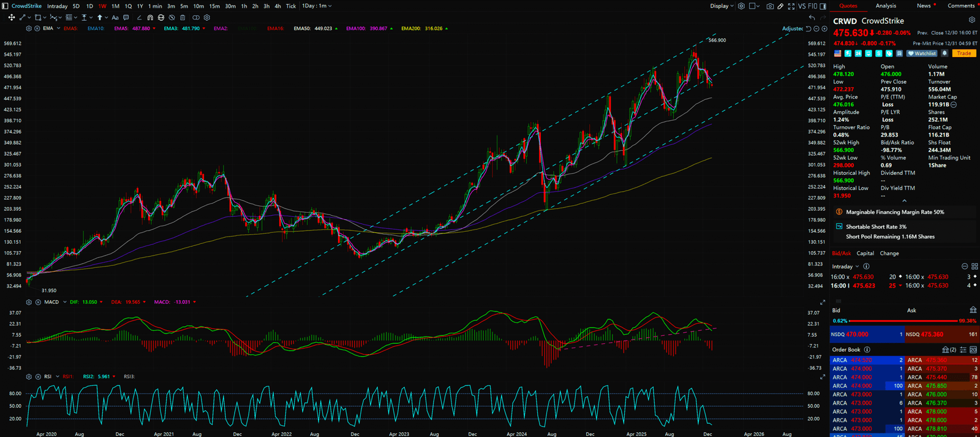Select the crosshair move tool

pyautogui.click(x=11, y=18)
